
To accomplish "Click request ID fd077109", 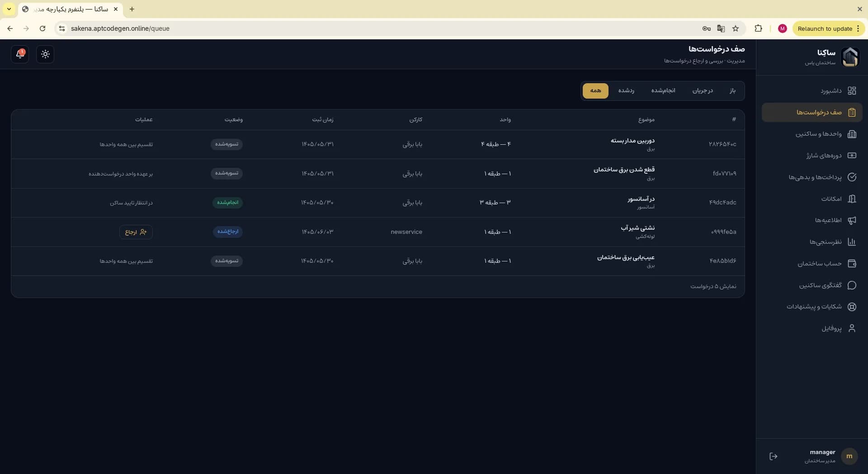I will point(724,174).
